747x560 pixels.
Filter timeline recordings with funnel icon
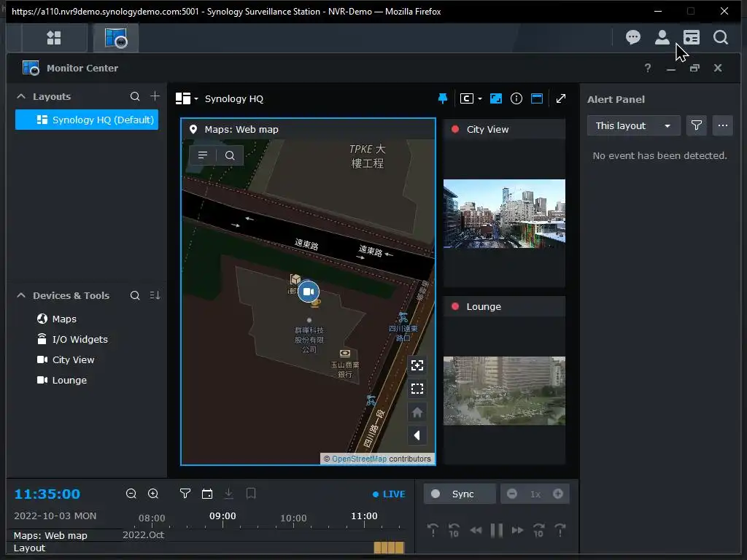coord(185,494)
